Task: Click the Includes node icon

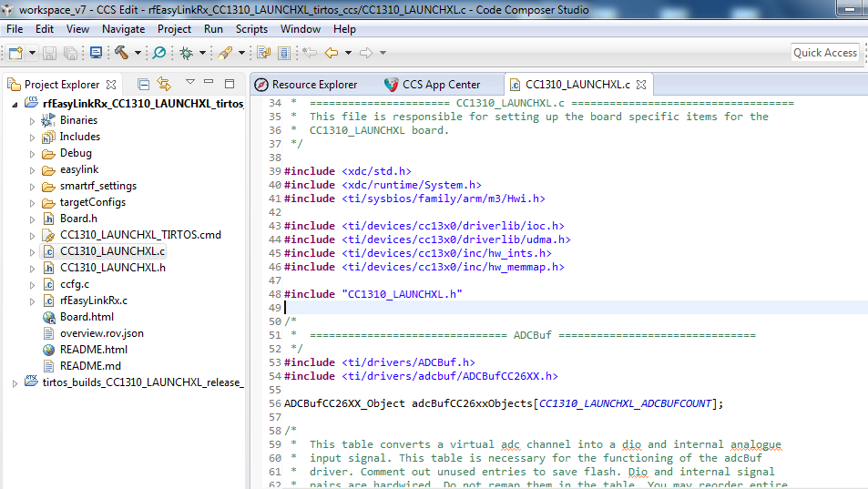Action: [48, 137]
